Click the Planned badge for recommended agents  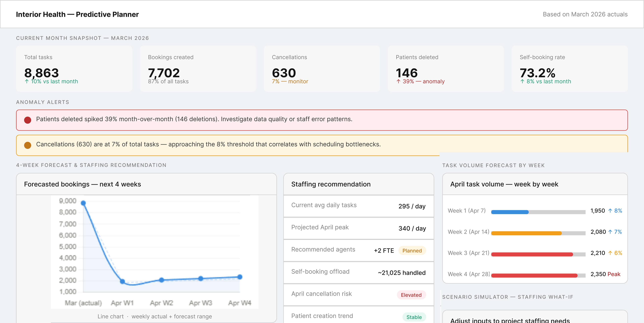tap(412, 251)
